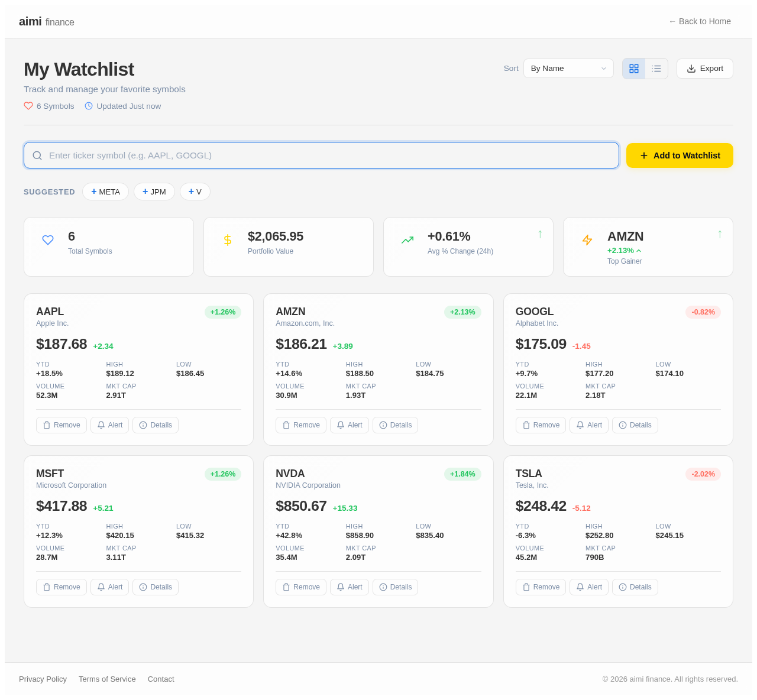Click heart icon in Total Symbols card
757x700 pixels.
[48, 240]
